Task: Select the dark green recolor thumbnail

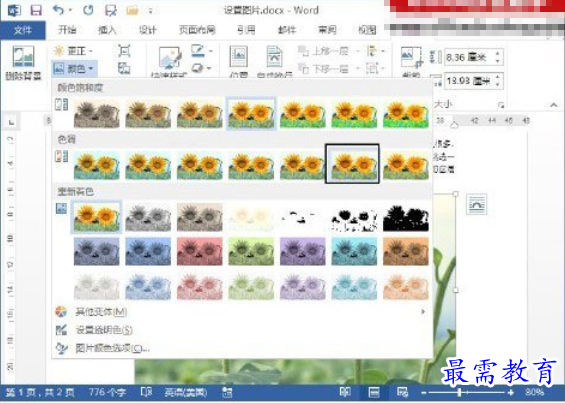Action: tap(251, 252)
